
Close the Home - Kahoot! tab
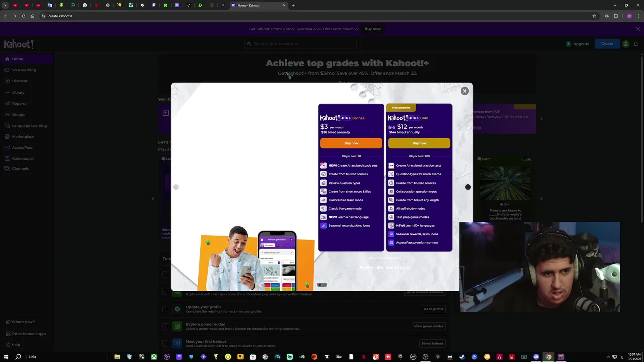tap(284, 5)
